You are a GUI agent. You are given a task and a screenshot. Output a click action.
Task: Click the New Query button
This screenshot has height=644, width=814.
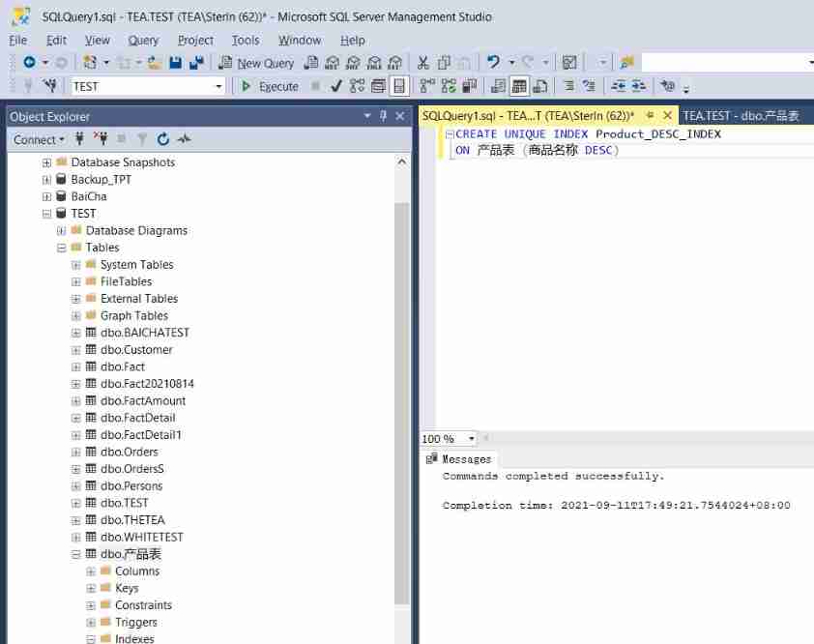[256, 63]
